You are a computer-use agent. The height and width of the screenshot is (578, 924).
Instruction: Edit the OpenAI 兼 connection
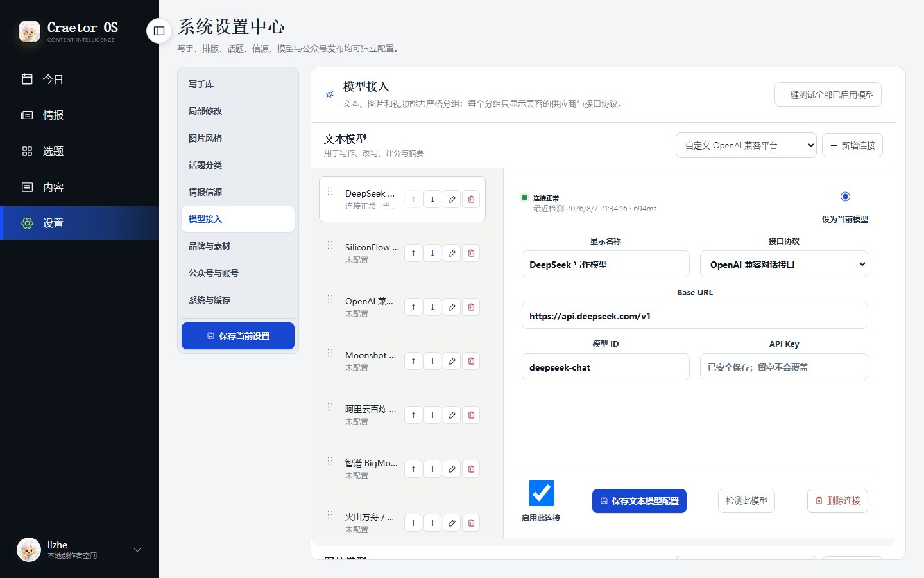click(x=452, y=307)
